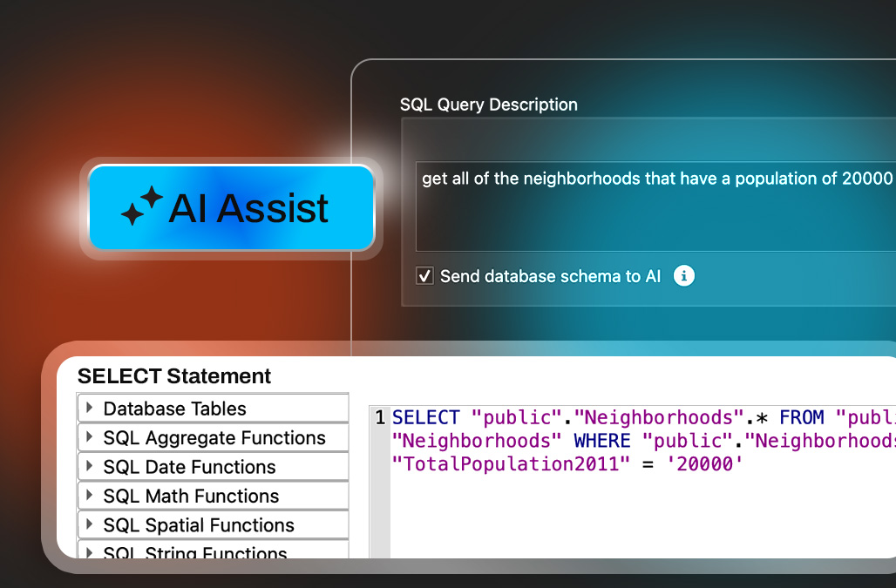Screen dimensions: 896x588
Task: Click 'Send database schema to AI' label text
Action: coord(550,276)
